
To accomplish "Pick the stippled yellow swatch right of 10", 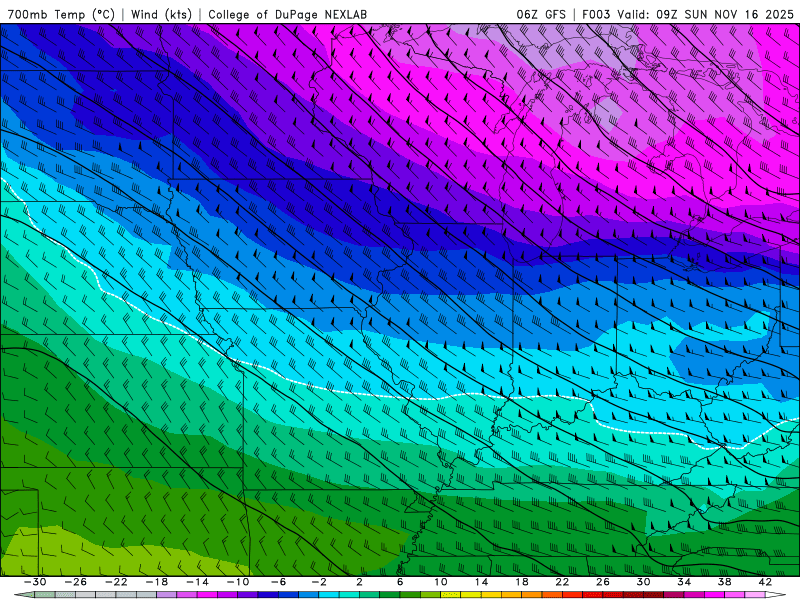I will point(451,595).
